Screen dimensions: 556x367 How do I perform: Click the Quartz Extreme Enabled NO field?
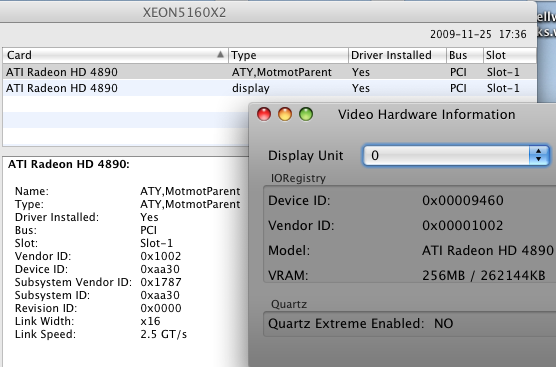point(410,324)
